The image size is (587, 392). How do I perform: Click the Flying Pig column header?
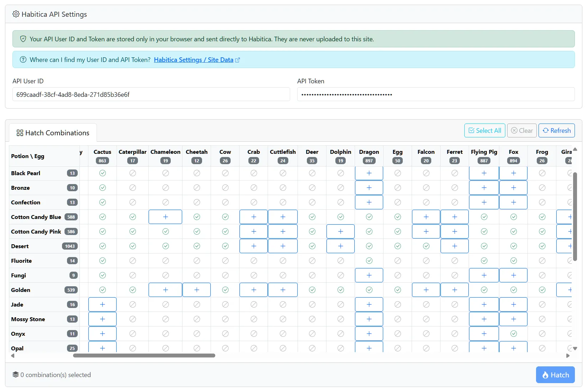[x=484, y=156]
